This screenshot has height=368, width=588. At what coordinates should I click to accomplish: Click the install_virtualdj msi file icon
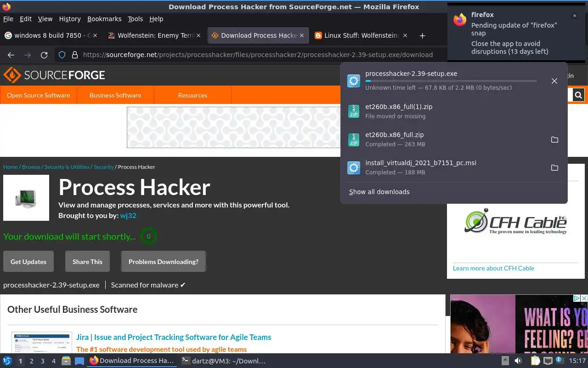pyautogui.click(x=354, y=167)
